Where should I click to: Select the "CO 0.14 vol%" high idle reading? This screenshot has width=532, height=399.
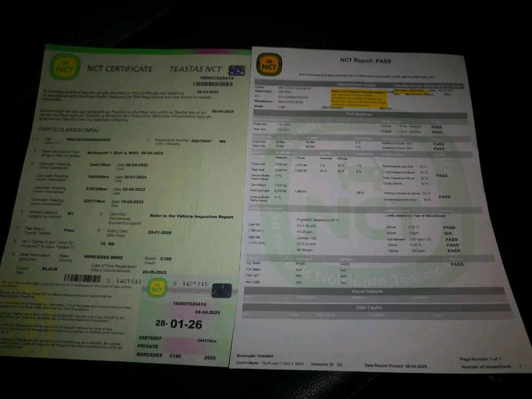coord(306,244)
